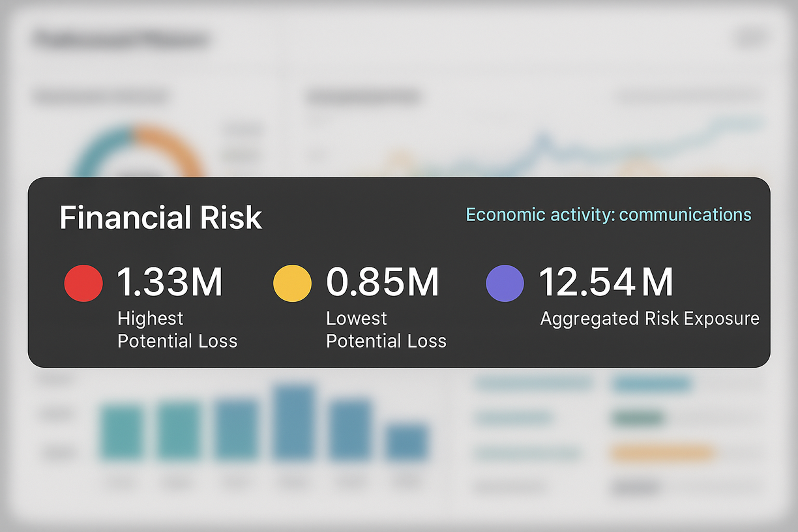Click the green horizontal progress bar
This screenshot has height=532, width=798.
(638, 418)
